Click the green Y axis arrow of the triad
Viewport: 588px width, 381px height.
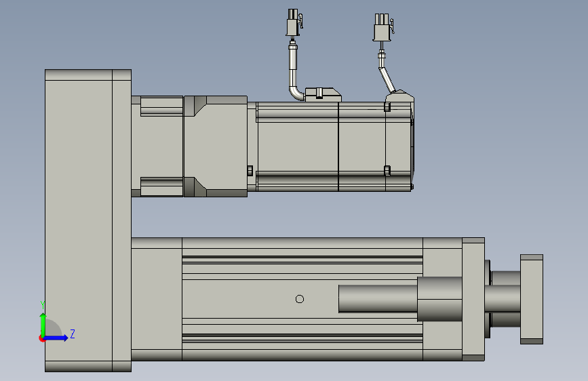43,325
